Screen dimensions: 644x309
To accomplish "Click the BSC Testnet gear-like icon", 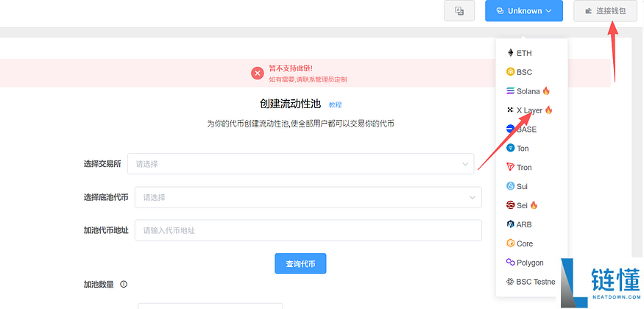I will click(x=511, y=282).
